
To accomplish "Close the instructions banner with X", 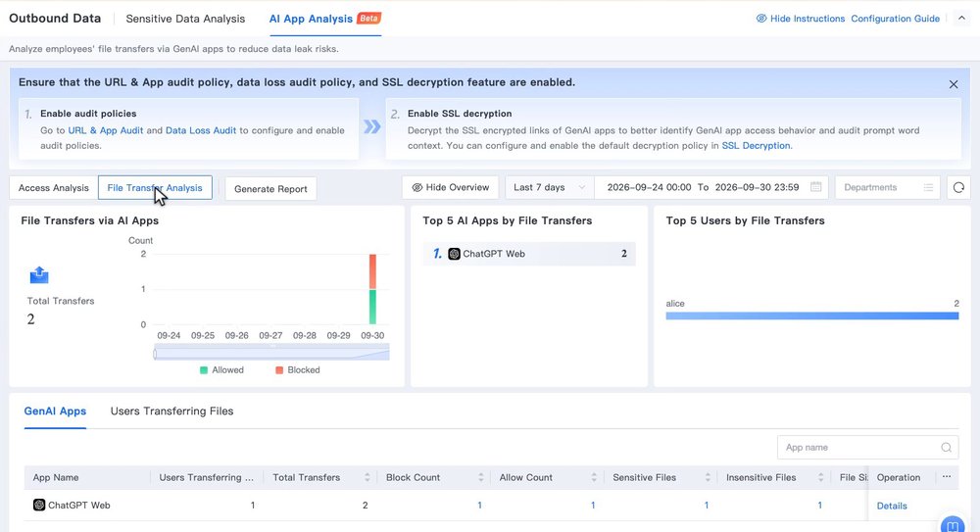I will (954, 84).
